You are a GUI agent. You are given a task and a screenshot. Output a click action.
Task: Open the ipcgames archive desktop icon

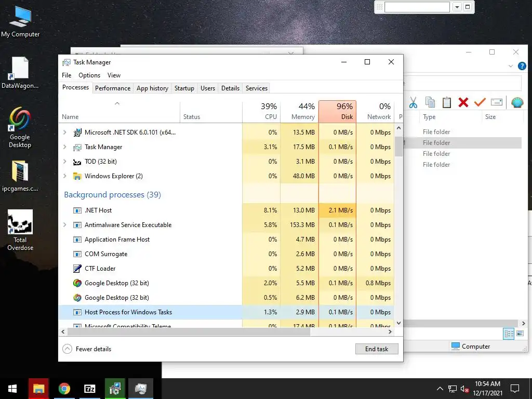20,176
